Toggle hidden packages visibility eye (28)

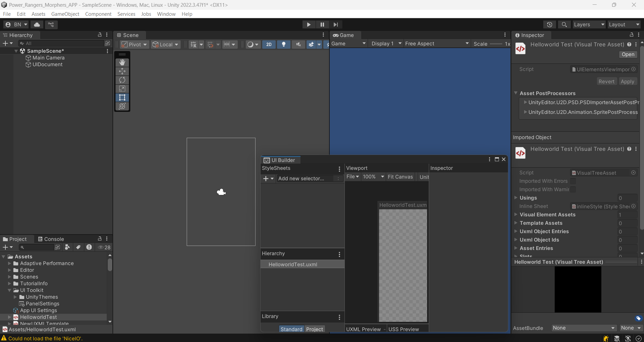point(104,247)
